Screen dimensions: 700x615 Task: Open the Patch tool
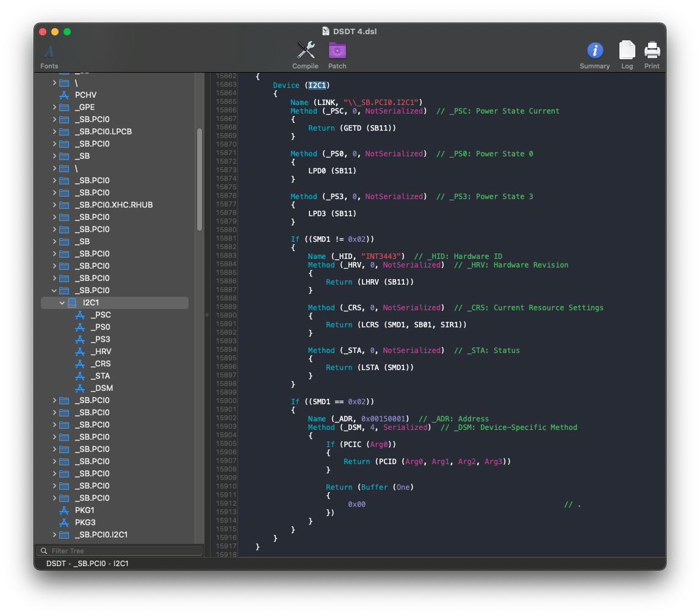coord(337,51)
